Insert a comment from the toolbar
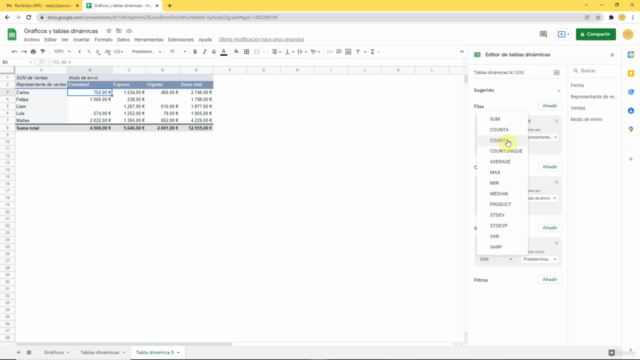The height and width of the screenshot is (360, 640). pyautogui.click(x=339, y=52)
